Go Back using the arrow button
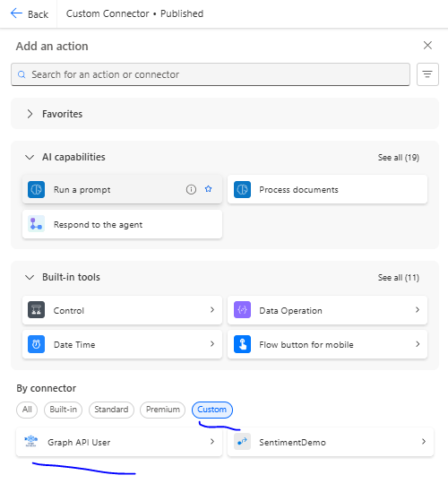This screenshot has width=448, height=501. coord(29,13)
